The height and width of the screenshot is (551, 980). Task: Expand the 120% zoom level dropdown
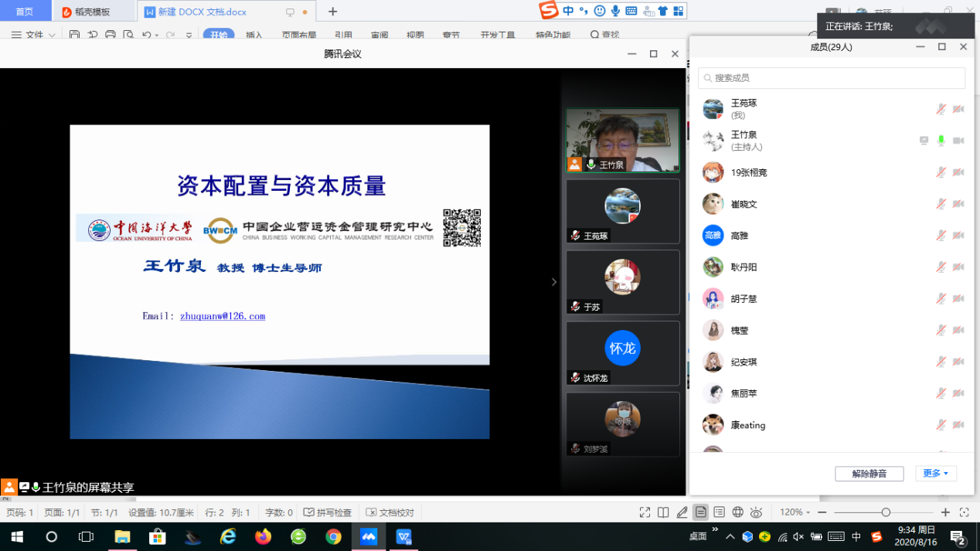point(795,512)
